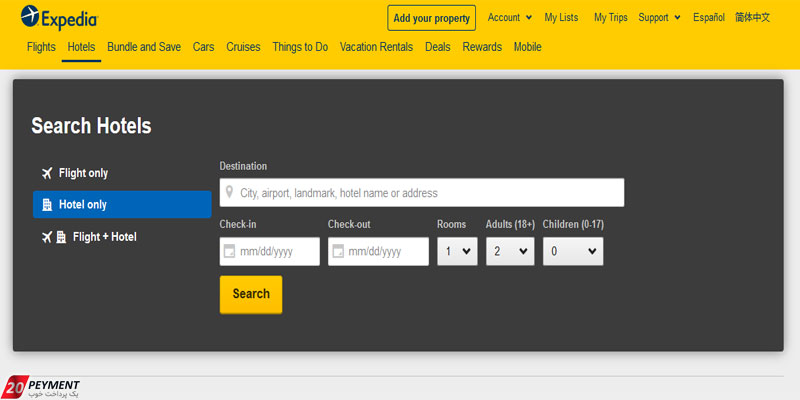Select the Hotel only option

pos(122,205)
